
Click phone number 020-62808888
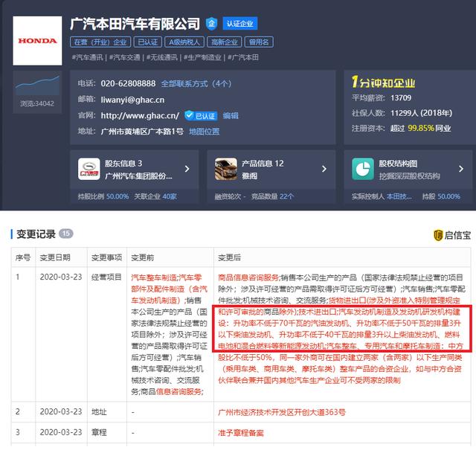128,83
